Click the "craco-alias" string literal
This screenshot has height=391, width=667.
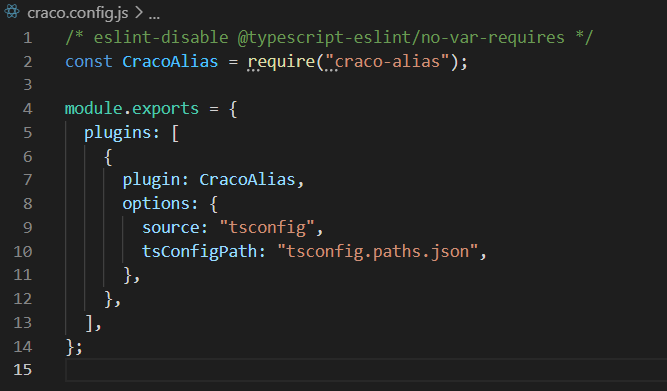387,62
